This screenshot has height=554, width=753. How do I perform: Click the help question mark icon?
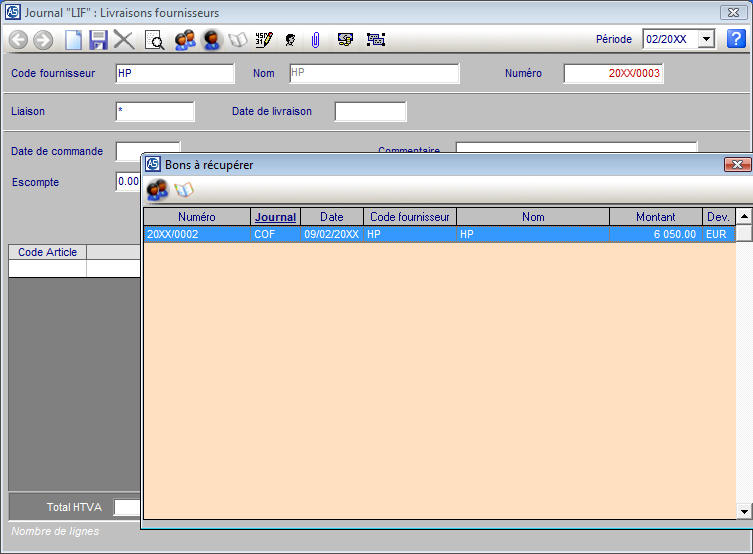(x=736, y=39)
